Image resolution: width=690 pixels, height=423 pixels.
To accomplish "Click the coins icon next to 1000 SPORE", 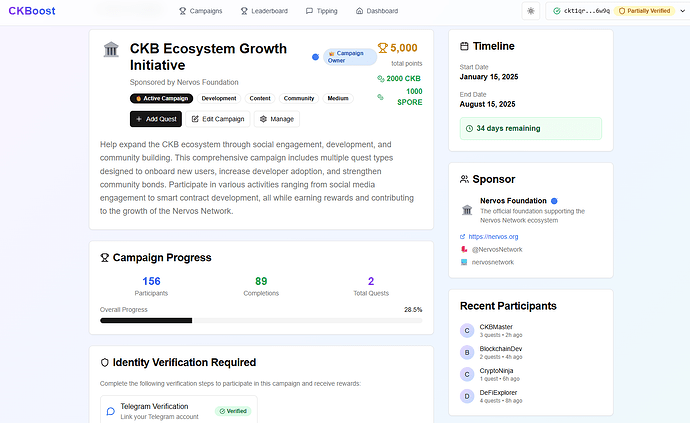I will 380,97.
